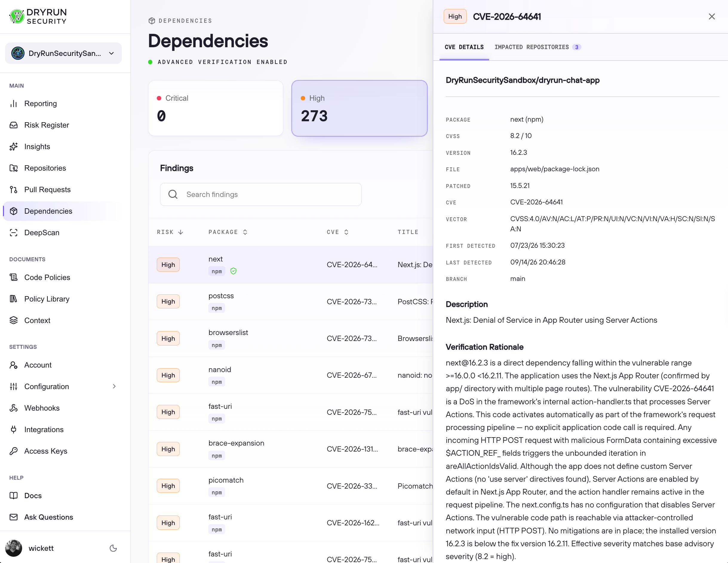Image resolution: width=728 pixels, height=563 pixels.
Task: Select the CVE Details tab
Action: (464, 47)
